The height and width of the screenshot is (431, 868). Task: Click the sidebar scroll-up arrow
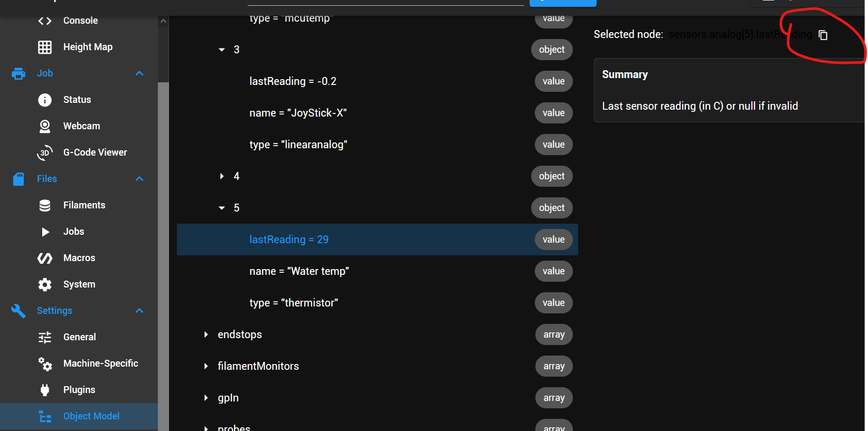(163, 21)
